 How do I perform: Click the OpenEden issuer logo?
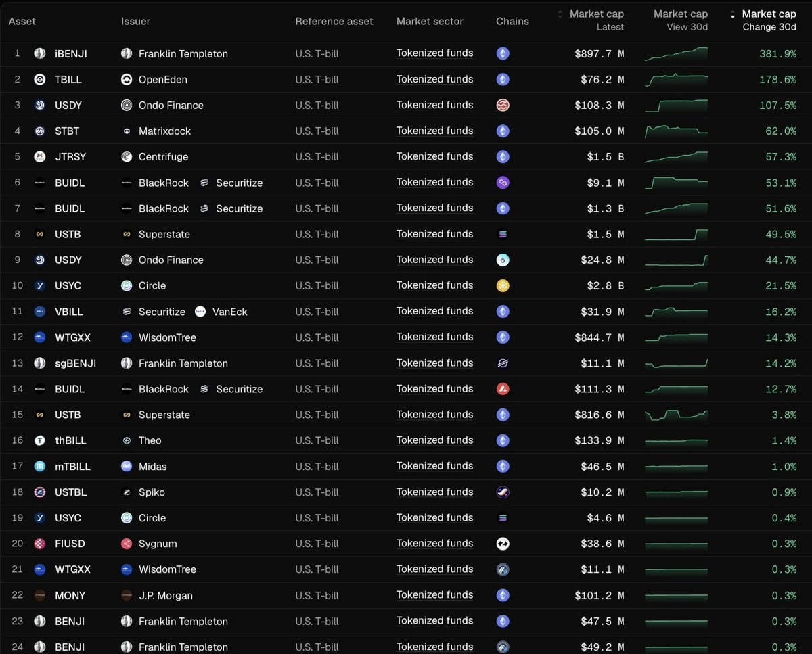pyautogui.click(x=127, y=79)
